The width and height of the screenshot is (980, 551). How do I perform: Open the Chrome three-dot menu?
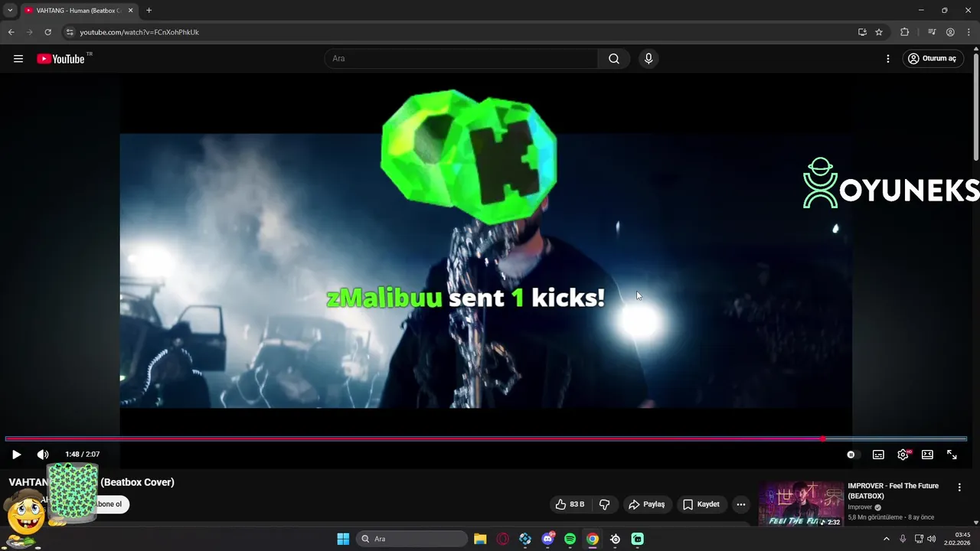click(x=969, y=32)
